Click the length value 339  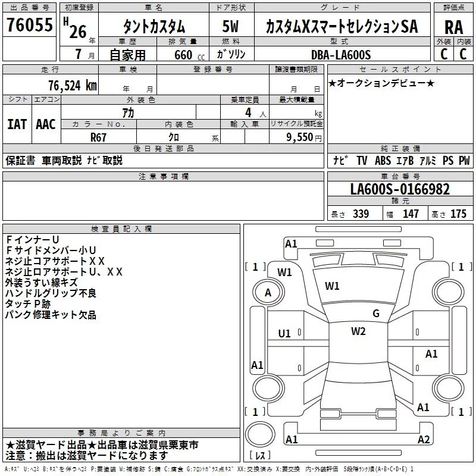tap(361, 214)
